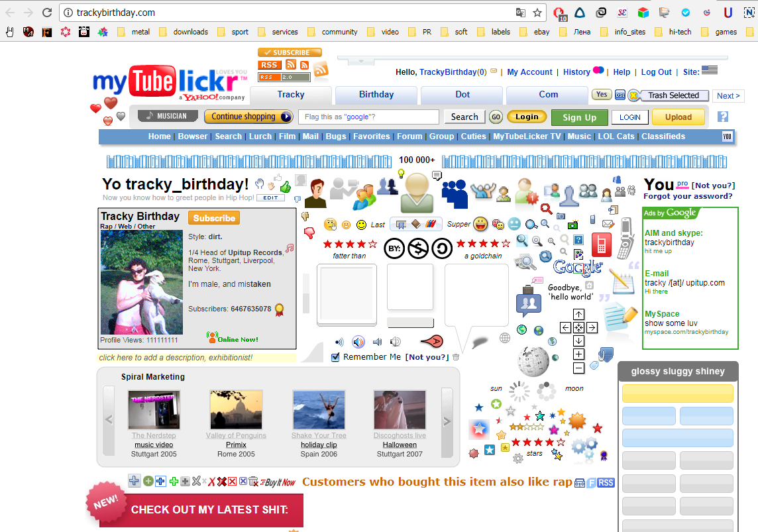758x532 pixels.
Task: Click the Log Out link
Action: tap(656, 72)
